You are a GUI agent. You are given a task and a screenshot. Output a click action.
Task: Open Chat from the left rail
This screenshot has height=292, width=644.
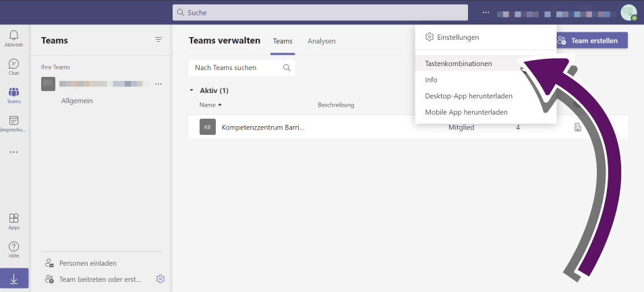point(13,67)
